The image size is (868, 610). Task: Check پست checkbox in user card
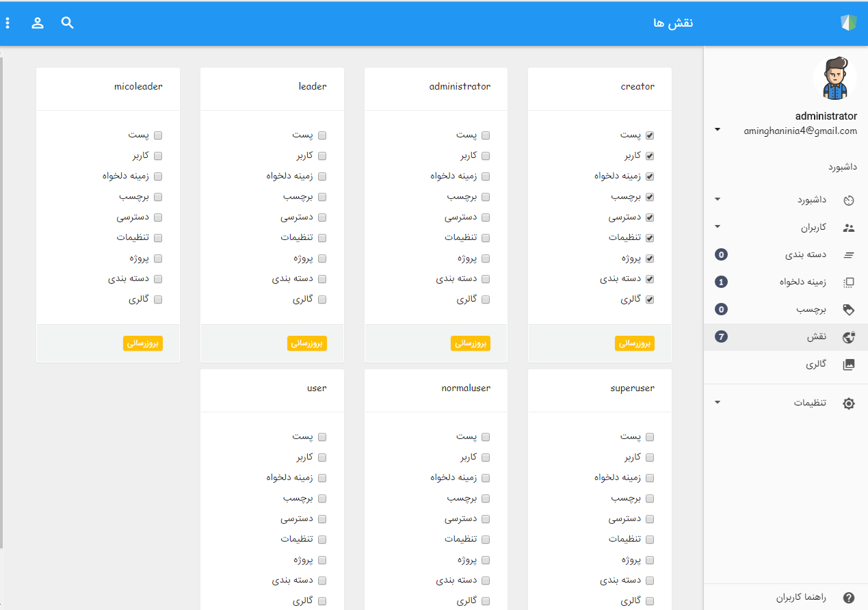tap(321, 437)
